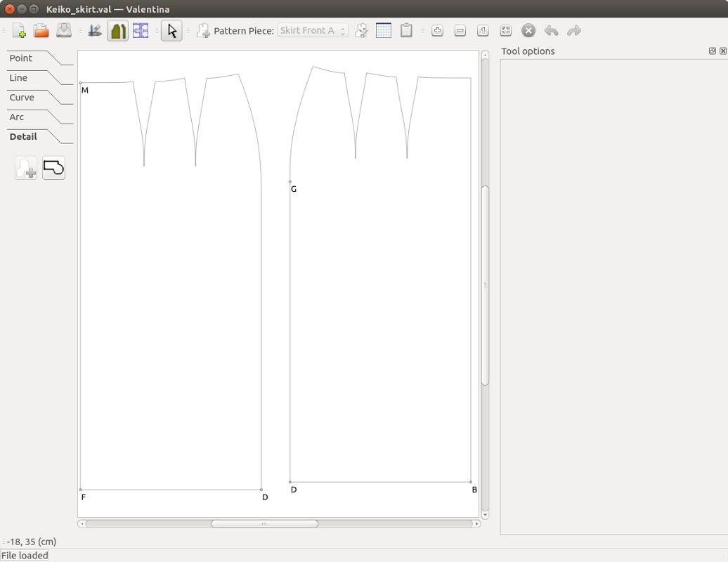Select the arrow pointer tool

click(x=171, y=31)
